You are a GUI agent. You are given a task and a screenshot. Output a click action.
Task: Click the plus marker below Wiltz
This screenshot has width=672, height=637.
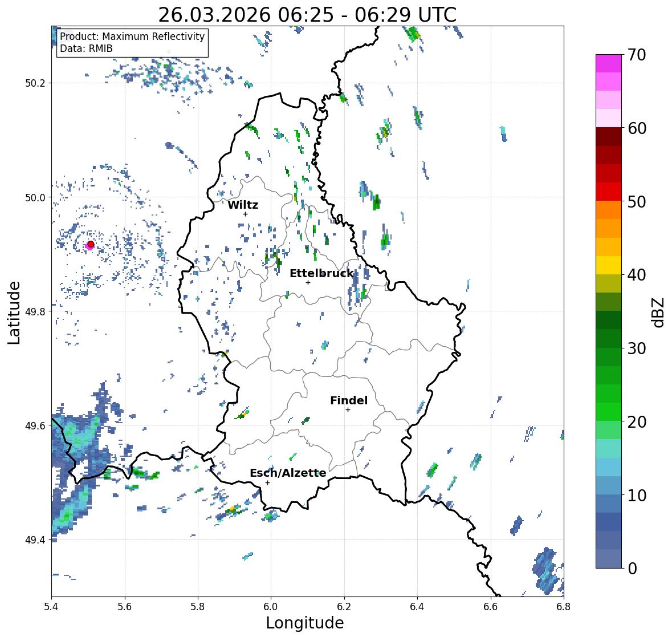(x=245, y=214)
